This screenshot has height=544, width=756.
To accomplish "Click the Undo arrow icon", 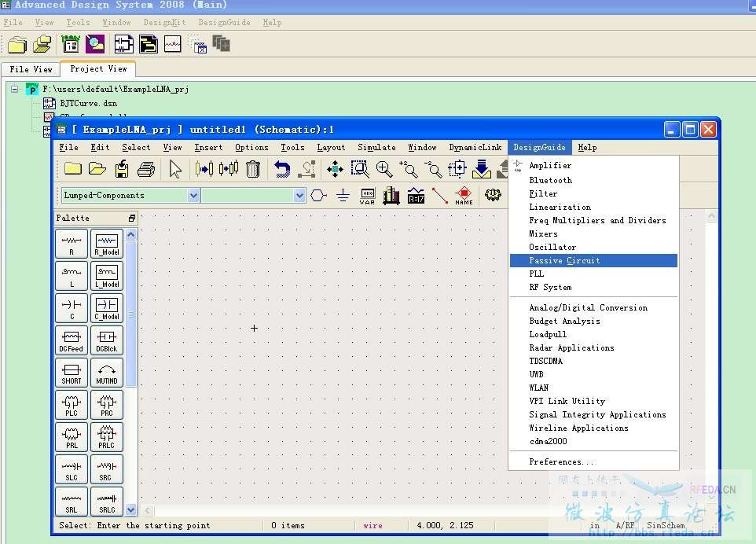I will 282,169.
